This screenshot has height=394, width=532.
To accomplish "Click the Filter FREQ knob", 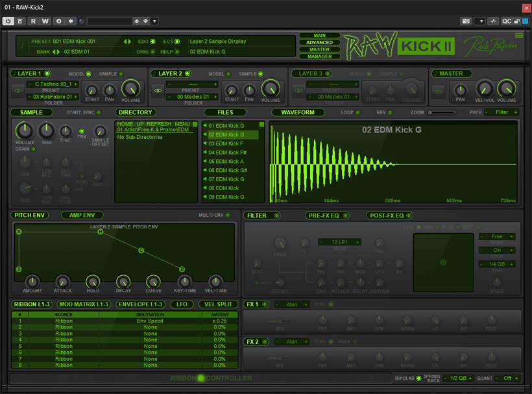I will tap(280, 243).
